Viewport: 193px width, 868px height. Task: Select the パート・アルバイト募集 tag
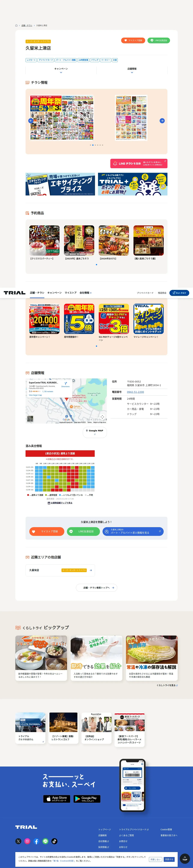tap(66, 60)
